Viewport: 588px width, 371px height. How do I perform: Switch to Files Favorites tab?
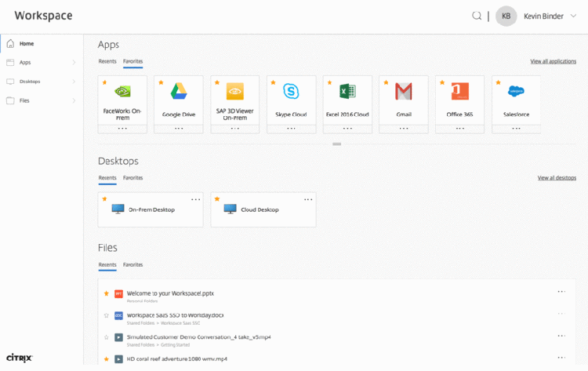click(x=132, y=264)
